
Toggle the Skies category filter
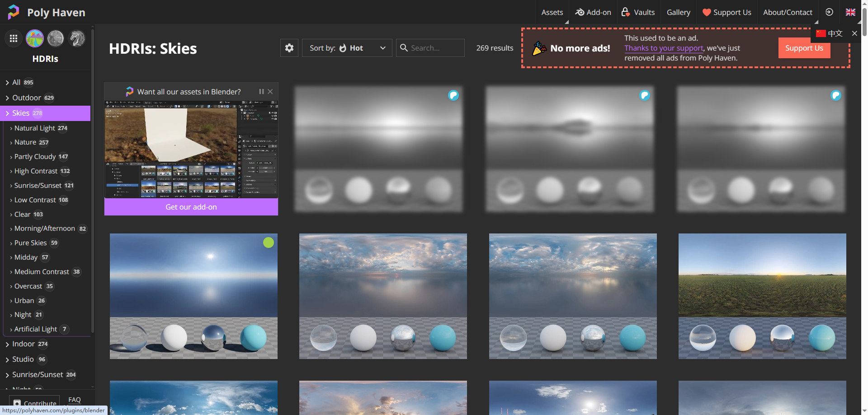21,113
